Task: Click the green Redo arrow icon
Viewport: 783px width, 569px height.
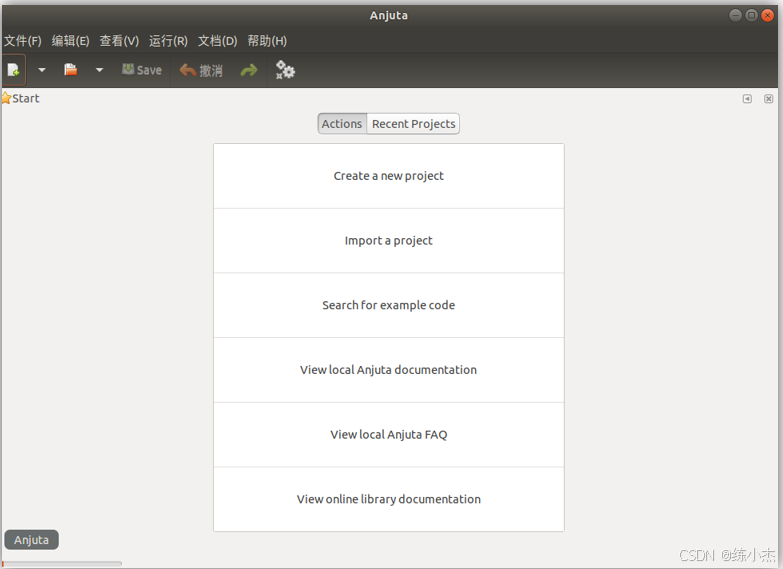Action: point(249,70)
